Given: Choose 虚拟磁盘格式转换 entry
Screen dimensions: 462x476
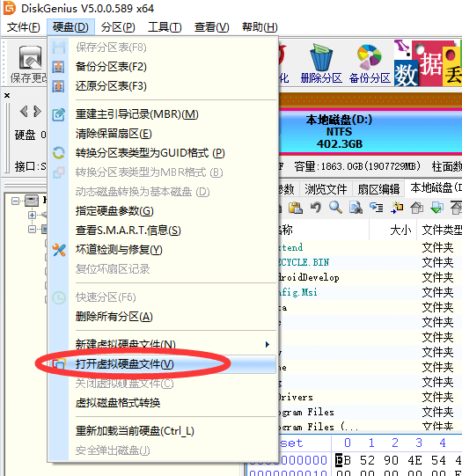Looking at the screenshot, I should click(163, 403).
